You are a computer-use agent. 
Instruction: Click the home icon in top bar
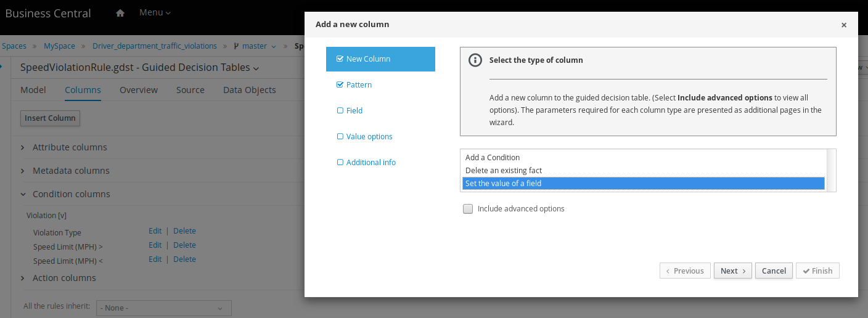[120, 13]
